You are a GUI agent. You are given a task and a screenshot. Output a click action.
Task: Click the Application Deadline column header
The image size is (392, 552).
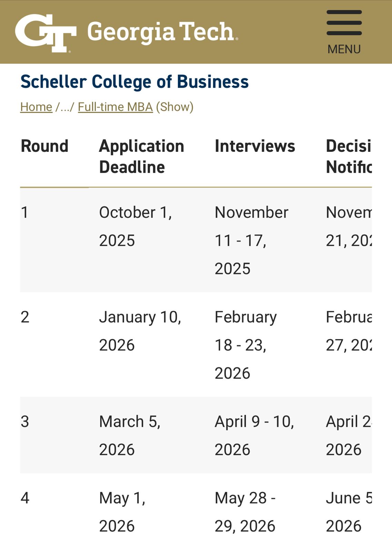[x=141, y=156]
